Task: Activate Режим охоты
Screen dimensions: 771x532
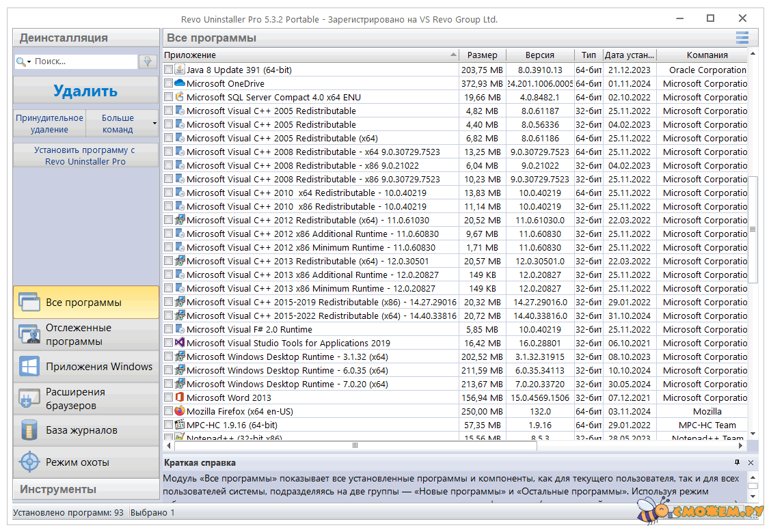Action: tap(86, 462)
